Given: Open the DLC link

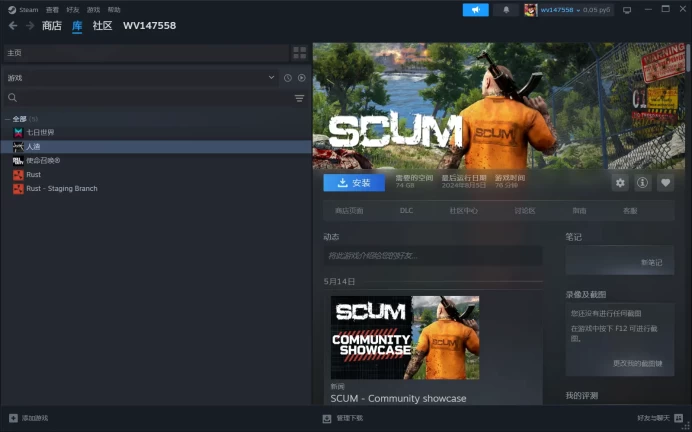Looking at the screenshot, I should (406, 210).
